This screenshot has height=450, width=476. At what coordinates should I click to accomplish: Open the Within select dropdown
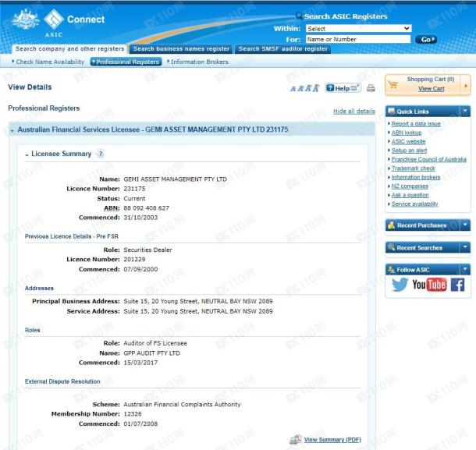tap(358, 29)
